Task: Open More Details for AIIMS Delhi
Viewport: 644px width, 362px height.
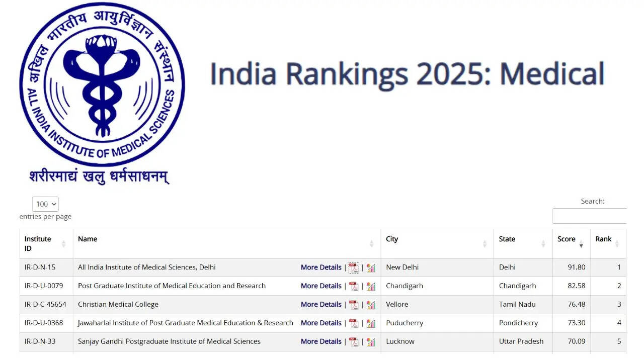Action: pos(321,267)
